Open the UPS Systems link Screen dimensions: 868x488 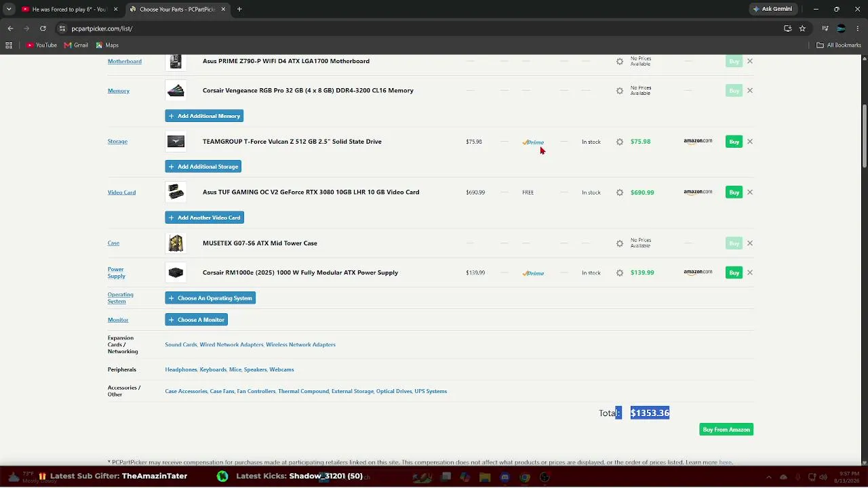point(431,392)
